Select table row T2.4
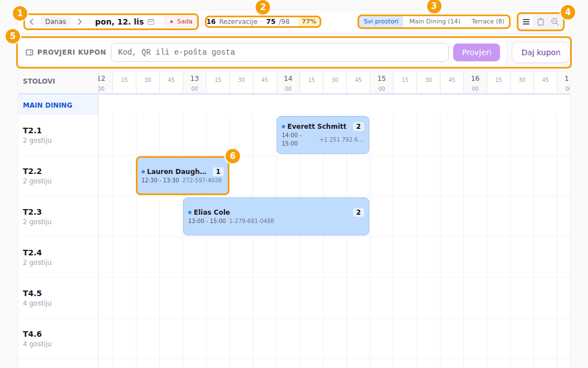The image size is (588, 368). (58, 257)
